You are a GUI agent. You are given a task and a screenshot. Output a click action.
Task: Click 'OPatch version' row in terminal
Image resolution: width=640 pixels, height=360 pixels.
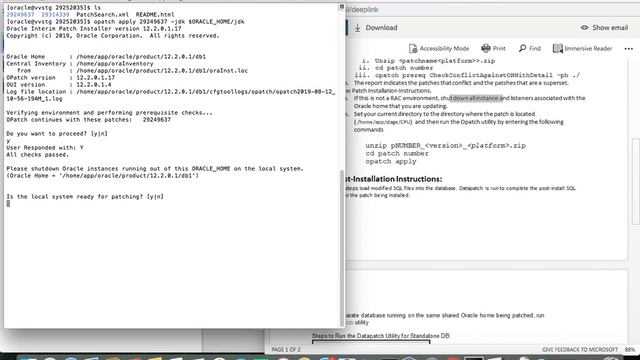(x=60, y=78)
